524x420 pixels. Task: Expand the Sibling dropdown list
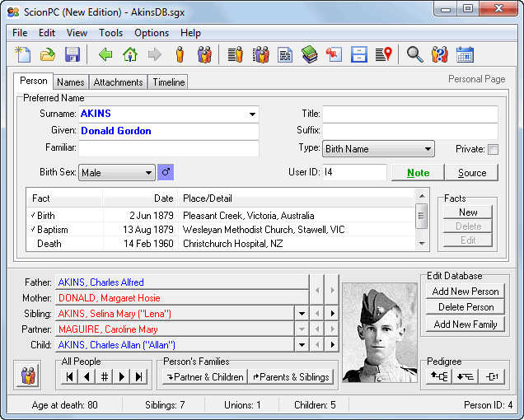pos(302,314)
